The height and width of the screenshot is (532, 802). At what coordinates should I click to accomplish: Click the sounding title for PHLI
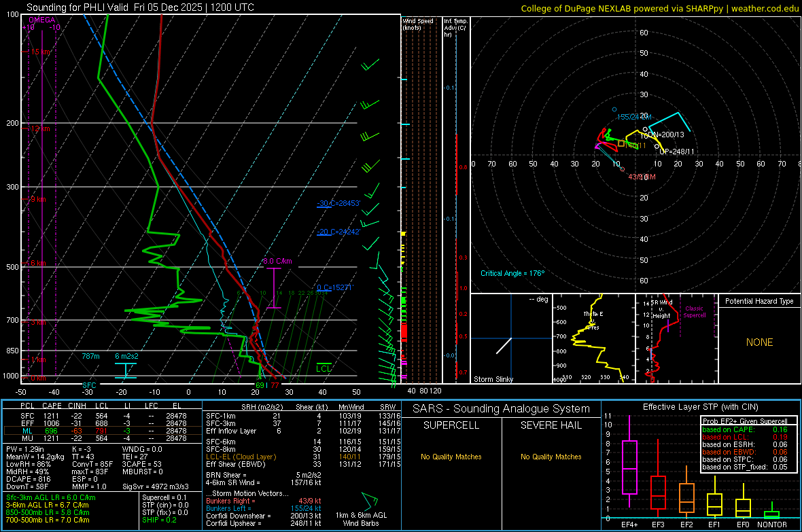(x=140, y=7)
